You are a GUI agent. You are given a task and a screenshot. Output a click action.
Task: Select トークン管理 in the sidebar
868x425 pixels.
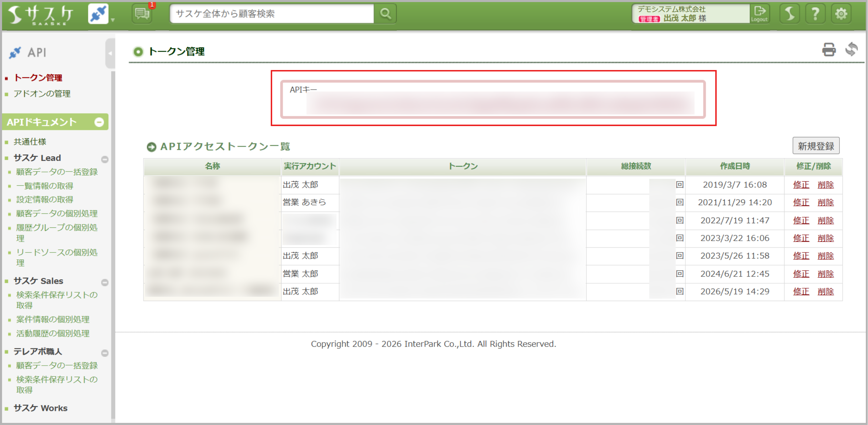pos(38,78)
